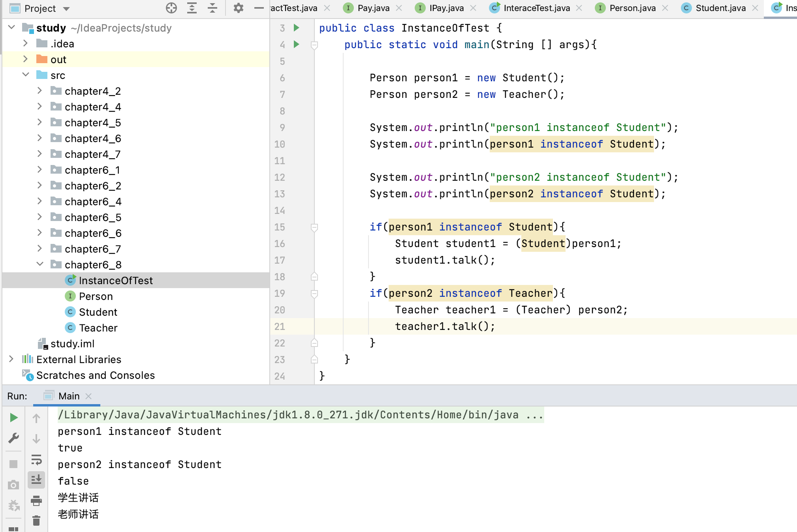The width and height of the screenshot is (797, 532).
Task: Place cursor in teacher1.talk() line
Action: tap(445, 326)
